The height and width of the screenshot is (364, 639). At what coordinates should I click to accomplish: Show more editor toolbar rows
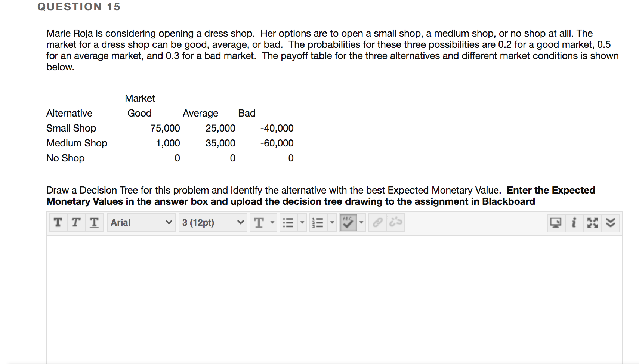[610, 222]
